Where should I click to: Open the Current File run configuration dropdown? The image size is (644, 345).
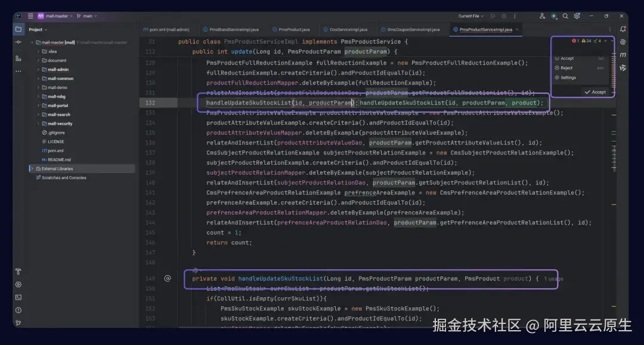[470, 16]
